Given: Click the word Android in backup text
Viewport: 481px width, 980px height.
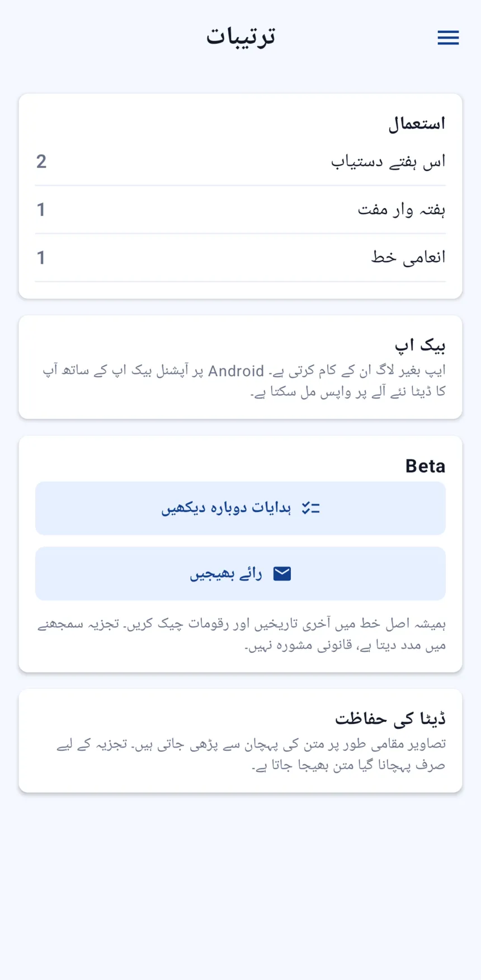Looking at the screenshot, I should 236,371.
